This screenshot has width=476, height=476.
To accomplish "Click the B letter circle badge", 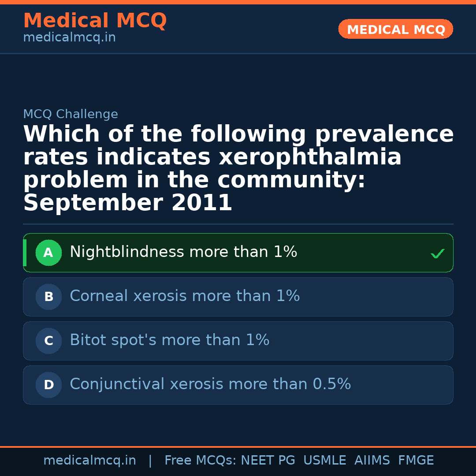I will coord(48,297).
